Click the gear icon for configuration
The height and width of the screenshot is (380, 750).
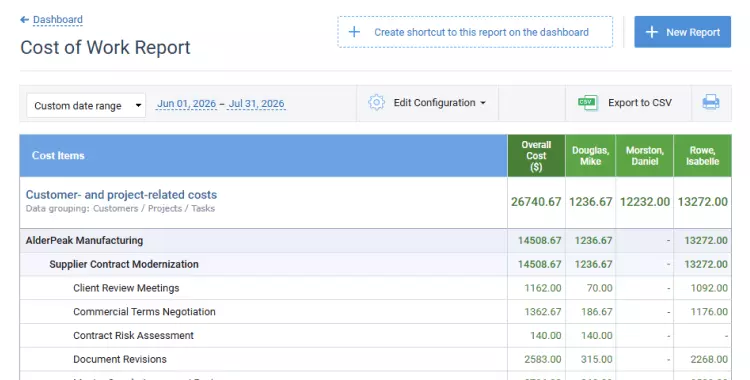(376, 102)
